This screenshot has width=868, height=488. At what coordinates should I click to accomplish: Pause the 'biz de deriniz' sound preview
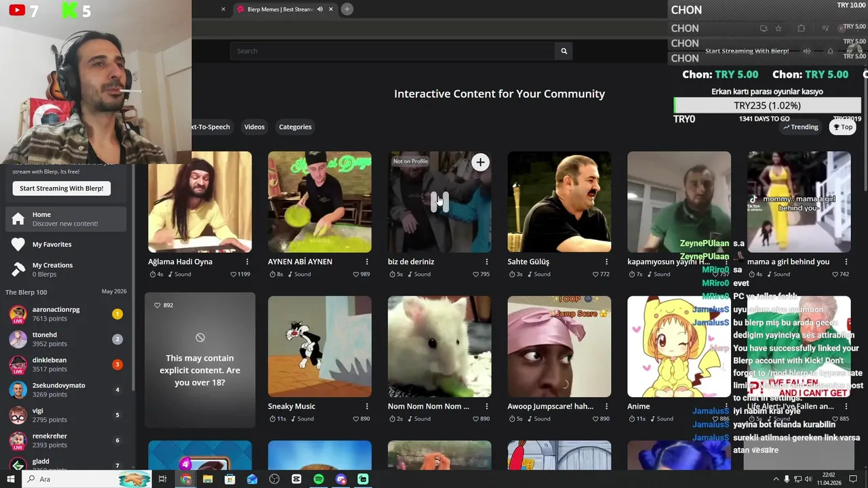click(439, 201)
